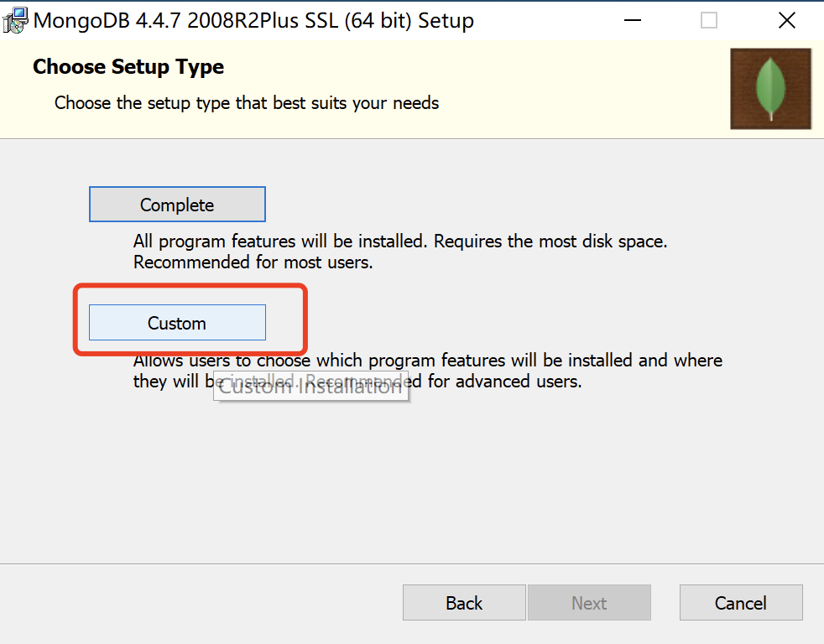Choose the Complete setup type button
Image resolution: width=824 pixels, height=644 pixels.
pyautogui.click(x=177, y=205)
